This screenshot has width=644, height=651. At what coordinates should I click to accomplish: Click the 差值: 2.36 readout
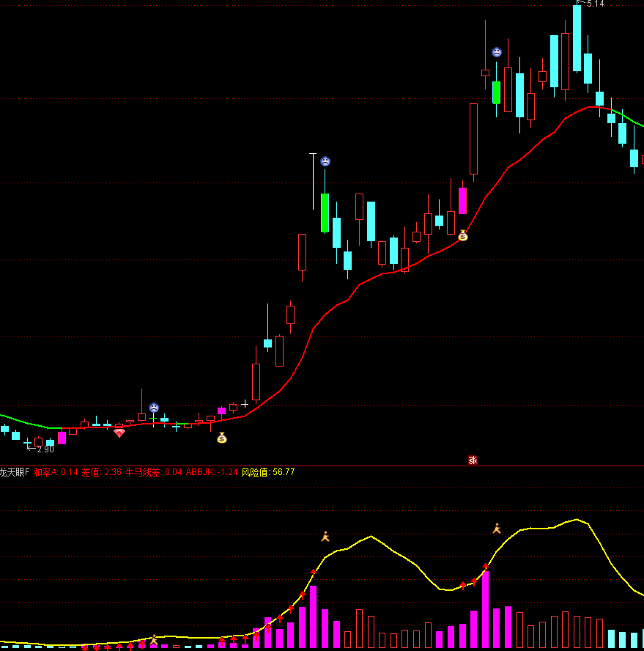click(x=102, y=472)
